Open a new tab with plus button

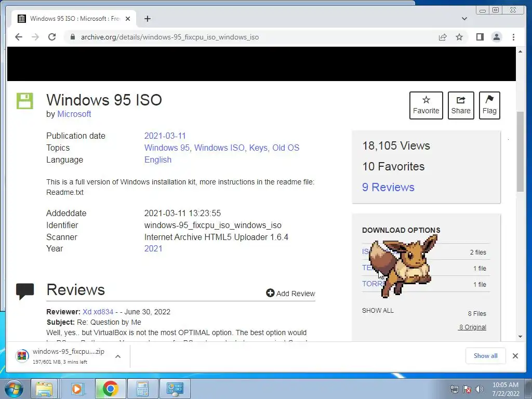coord(147,19)
